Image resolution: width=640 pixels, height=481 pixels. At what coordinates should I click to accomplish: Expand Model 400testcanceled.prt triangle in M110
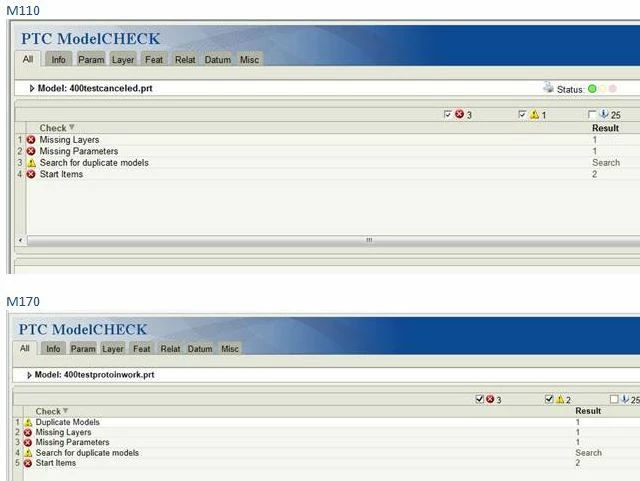pyautogui.click(x=32, y=88)
